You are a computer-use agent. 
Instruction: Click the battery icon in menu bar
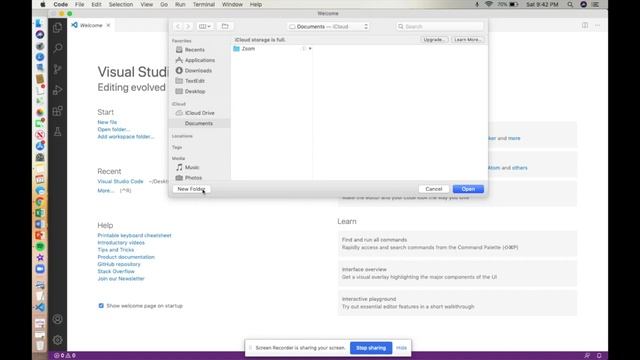point(514,4)
